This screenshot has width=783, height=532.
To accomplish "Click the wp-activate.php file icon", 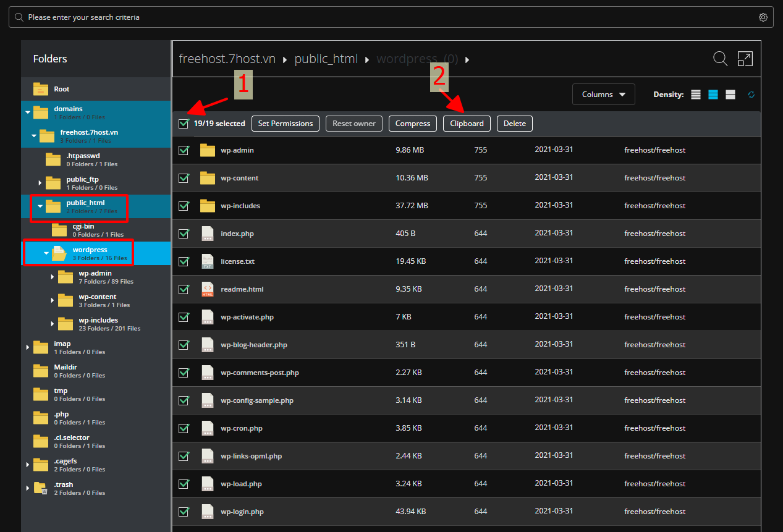I will click(208, 317).
